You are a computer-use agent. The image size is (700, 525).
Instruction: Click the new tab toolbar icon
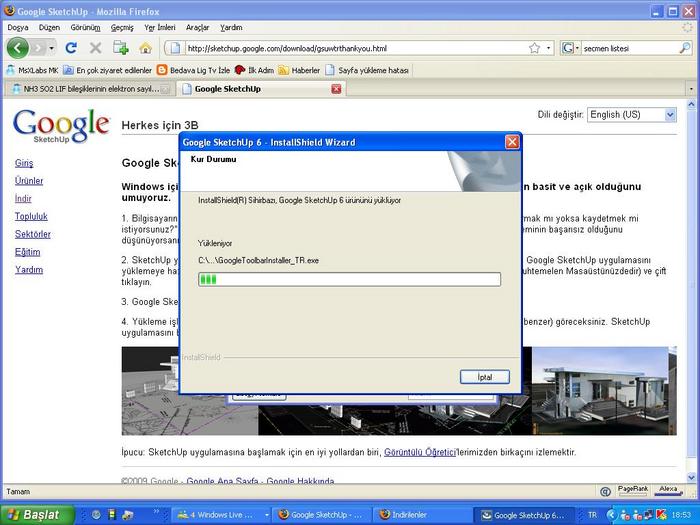121,47
